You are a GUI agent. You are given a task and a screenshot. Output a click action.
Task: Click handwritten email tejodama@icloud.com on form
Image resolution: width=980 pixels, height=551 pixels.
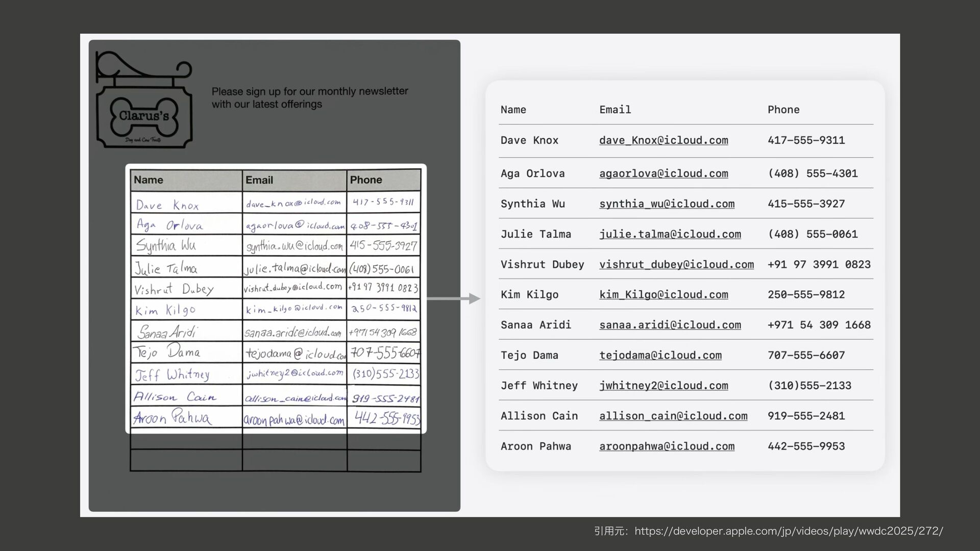pos(296,354)
